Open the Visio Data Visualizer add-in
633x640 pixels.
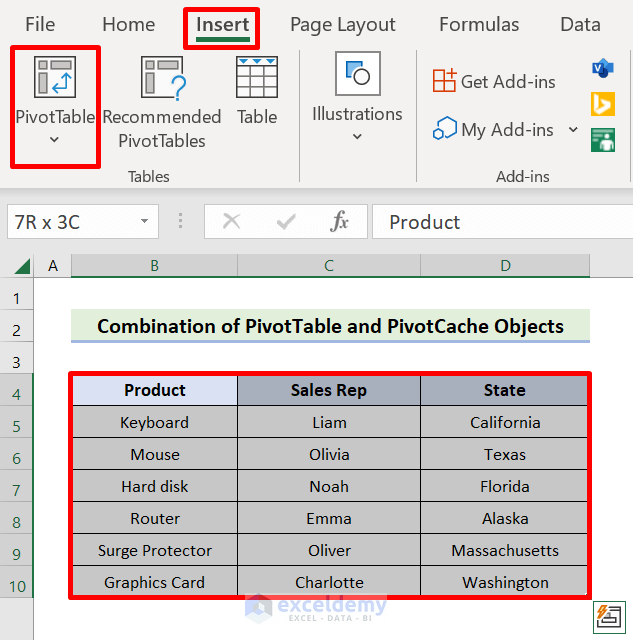pos(603,69)
